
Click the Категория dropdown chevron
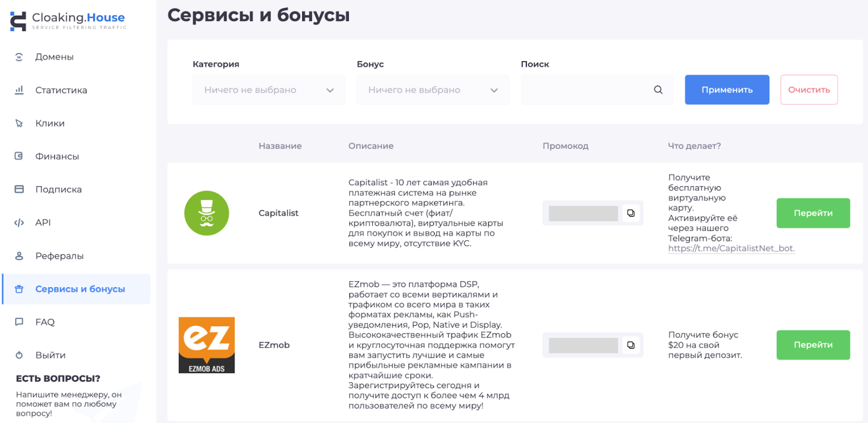pos(330,90)
